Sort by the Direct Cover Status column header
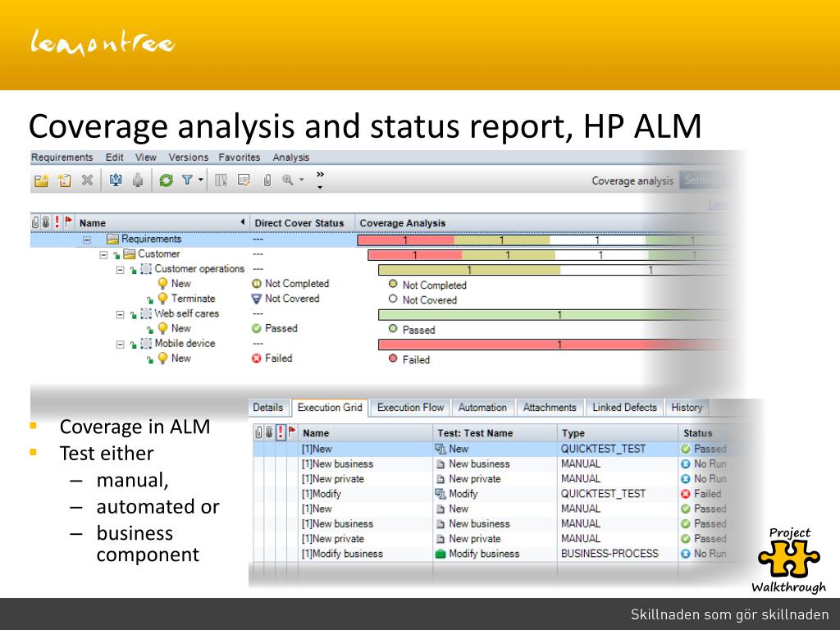 [x=299, y=223]
